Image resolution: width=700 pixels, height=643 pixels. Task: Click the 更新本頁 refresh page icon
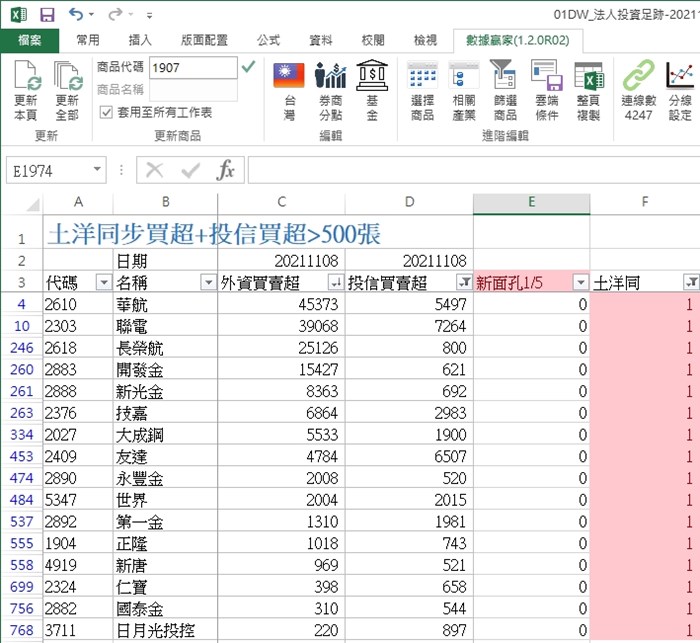click(x=27, y=75)
